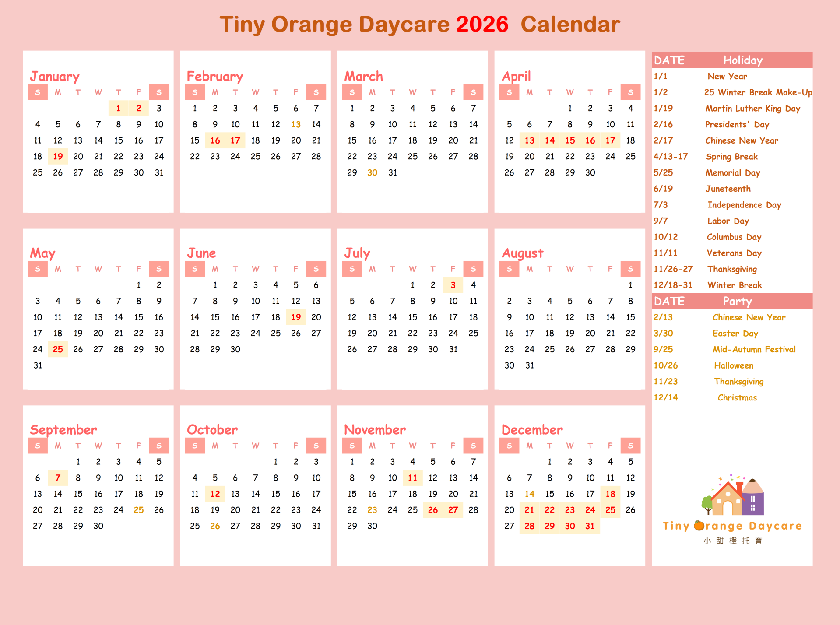Select the Labor Day row

pyautogui.click(x=732, y=221)
